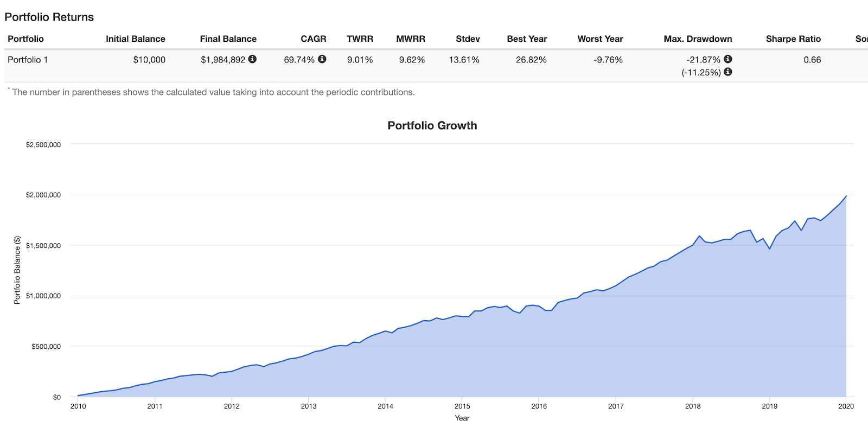Image resolution: width=868 pixels, height=427 pixels.
Task: Click the Portfolio Returns heading
Action: coord(49,17)
